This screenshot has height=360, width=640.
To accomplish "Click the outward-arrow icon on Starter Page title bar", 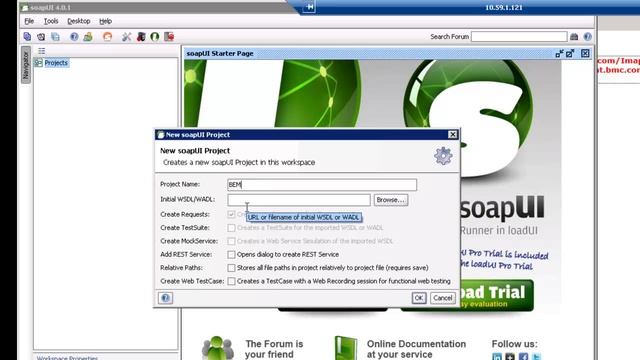I will [570, 53].
